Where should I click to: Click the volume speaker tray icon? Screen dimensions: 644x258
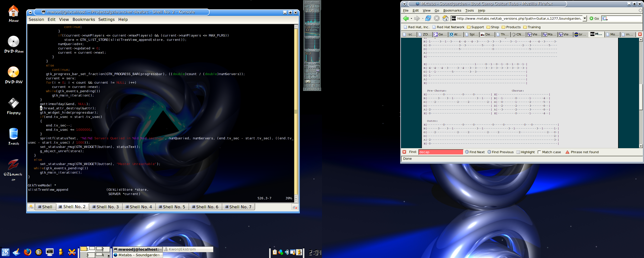tap(287, 252)
